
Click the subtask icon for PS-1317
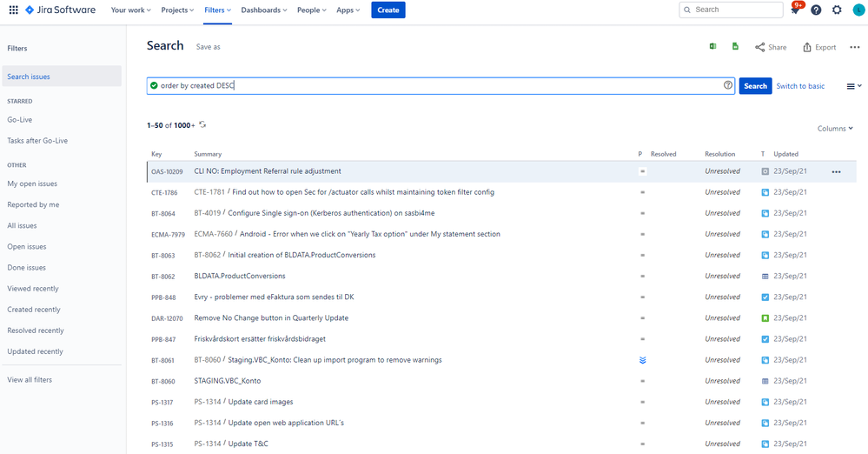(765, 402)
